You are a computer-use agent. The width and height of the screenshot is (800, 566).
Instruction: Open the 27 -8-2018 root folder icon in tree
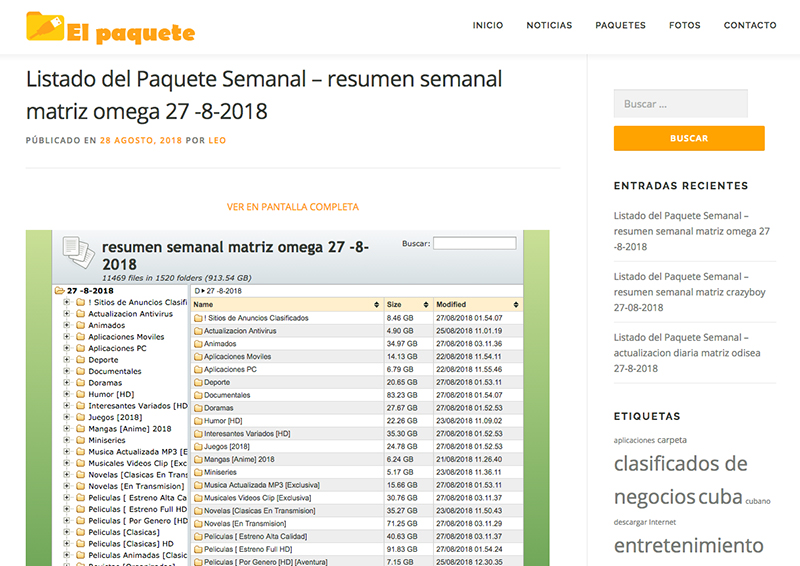tap(60, 291)
